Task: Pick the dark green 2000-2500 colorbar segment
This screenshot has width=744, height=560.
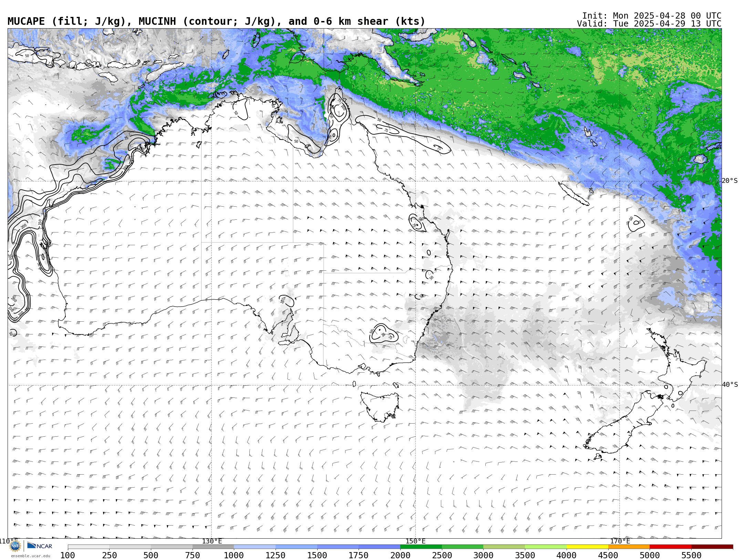Action: click(x=421, y=547)
